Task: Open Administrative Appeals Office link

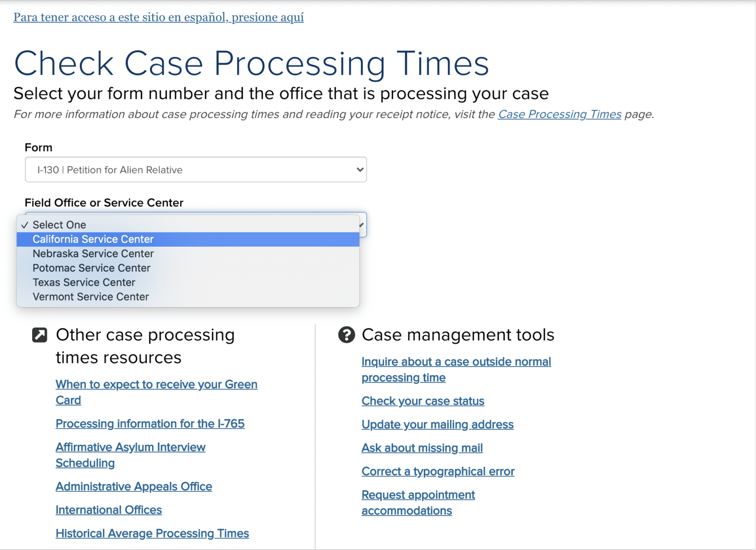Action: tap(134, 487)
